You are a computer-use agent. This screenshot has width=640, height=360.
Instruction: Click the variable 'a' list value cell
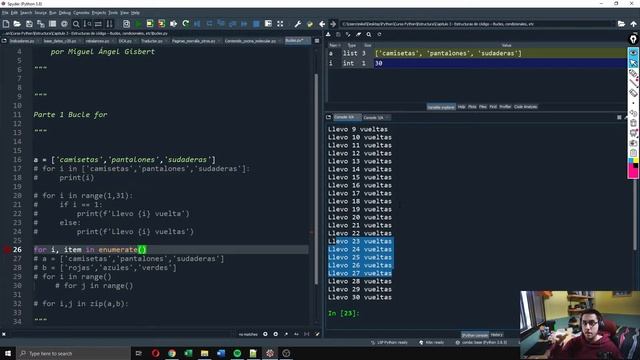500,53
